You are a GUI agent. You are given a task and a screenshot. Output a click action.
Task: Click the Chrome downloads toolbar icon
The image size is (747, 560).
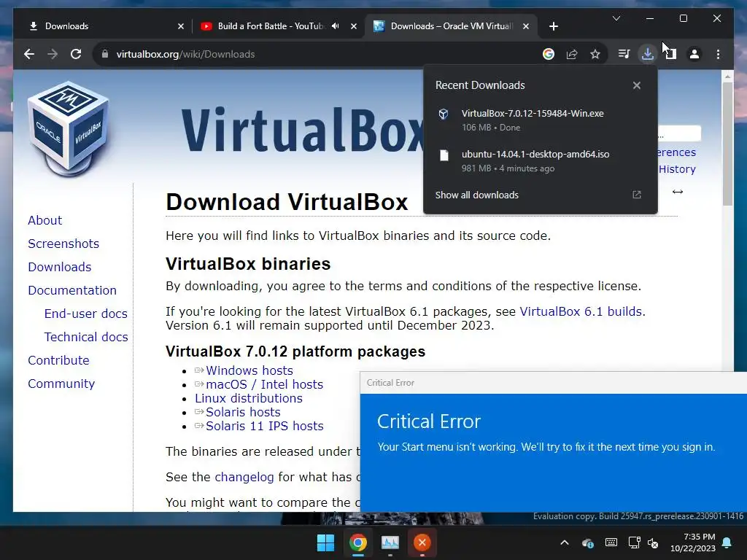coord(648,54)
